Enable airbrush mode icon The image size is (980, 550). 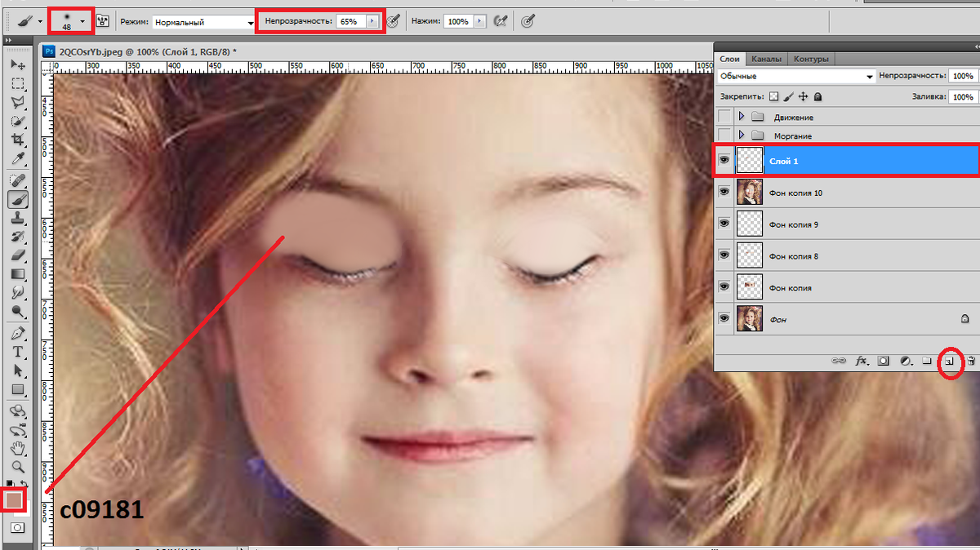pos(501,21)
